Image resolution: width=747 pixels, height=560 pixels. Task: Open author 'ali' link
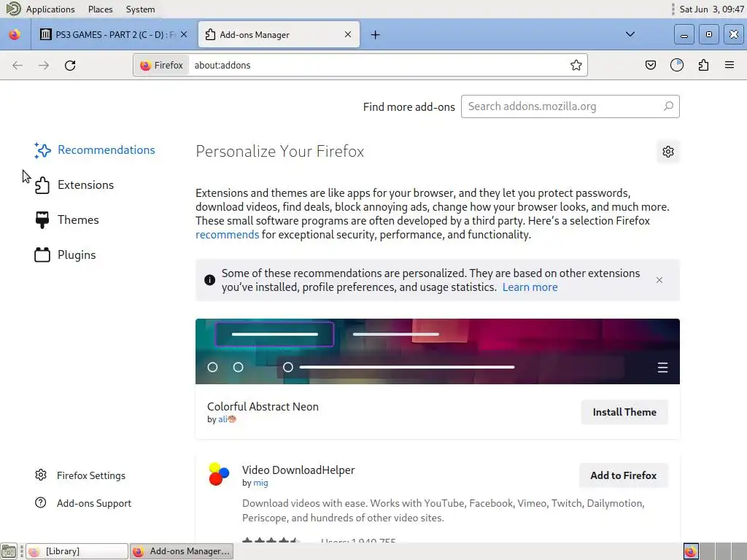(x=227, y=419)
